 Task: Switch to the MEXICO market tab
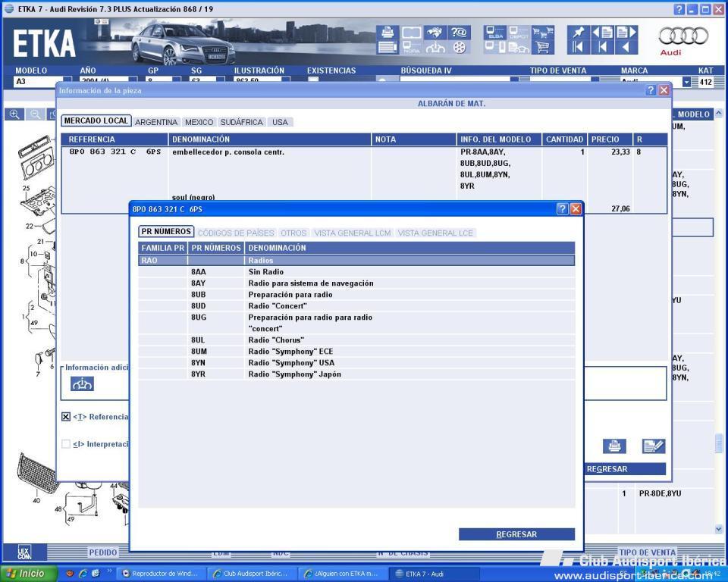(x=199, y=122)
